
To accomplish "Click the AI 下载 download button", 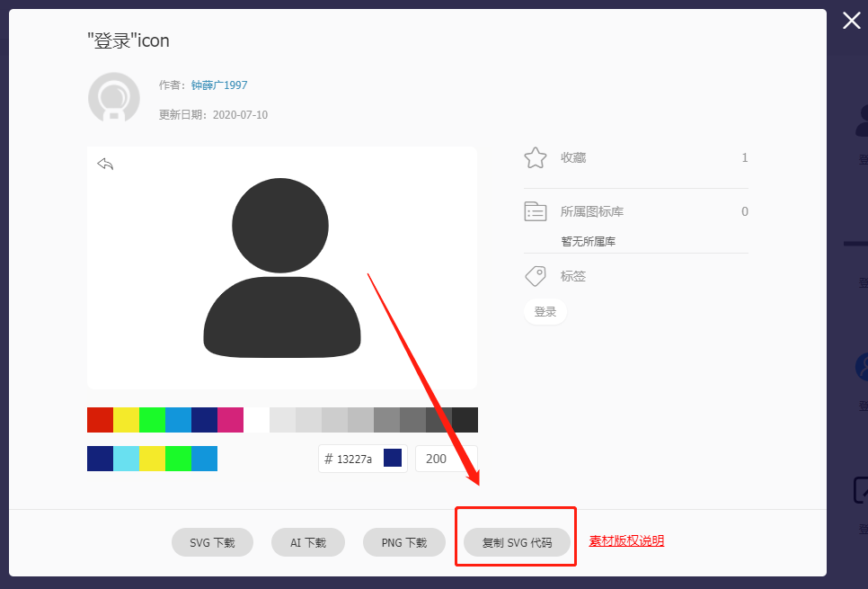I will point(307,542).
